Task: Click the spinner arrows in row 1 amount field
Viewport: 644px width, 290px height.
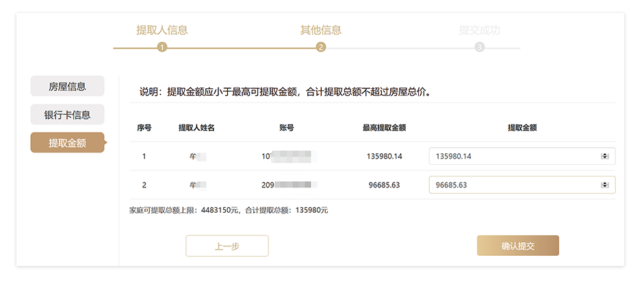Action: click(x=604, y=157)
